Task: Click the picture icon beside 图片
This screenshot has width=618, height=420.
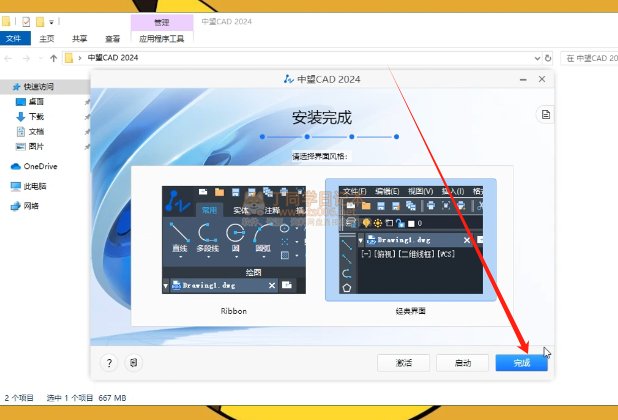Action: point(20,147)
